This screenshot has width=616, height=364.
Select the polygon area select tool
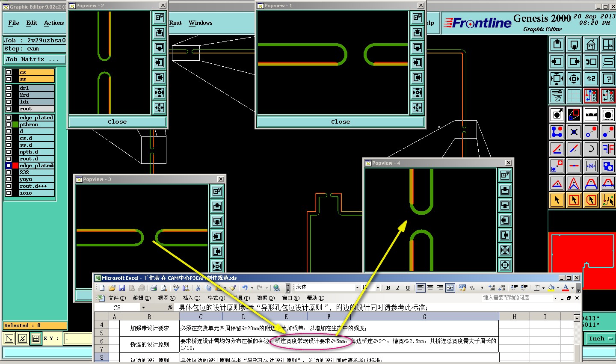click(x=591, y=200)
